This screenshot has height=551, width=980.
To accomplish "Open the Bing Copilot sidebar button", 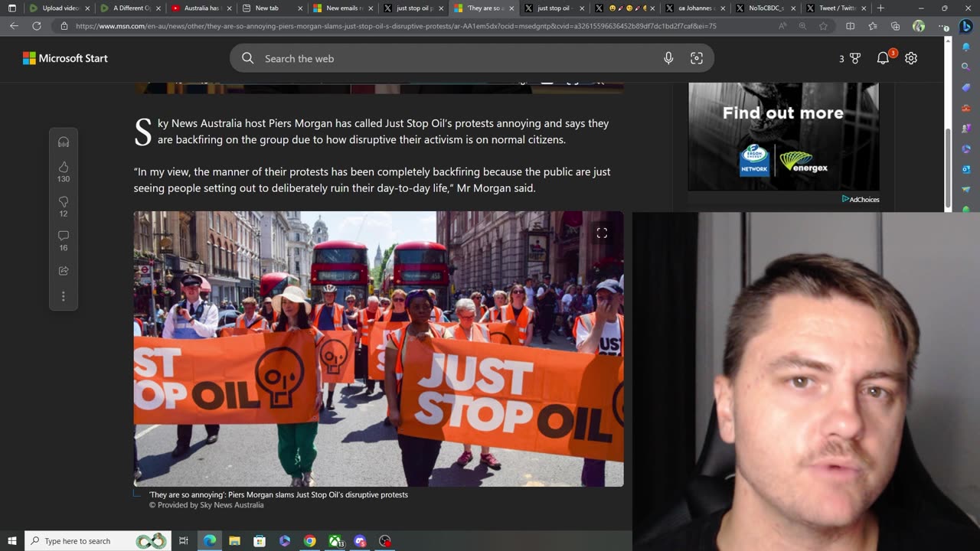I will tap(965, 25).
